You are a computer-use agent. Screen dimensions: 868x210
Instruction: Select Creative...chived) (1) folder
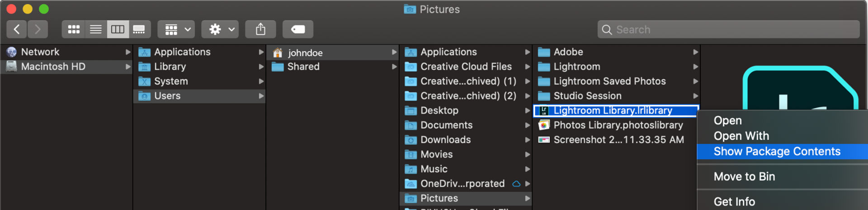pos(466,81)
